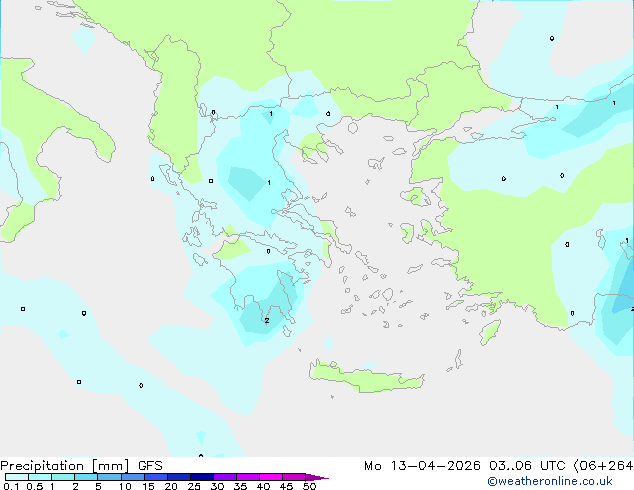Click the legend label '15'
The image size is (634, 490).
pyautogui.click(x=148, y=486)
